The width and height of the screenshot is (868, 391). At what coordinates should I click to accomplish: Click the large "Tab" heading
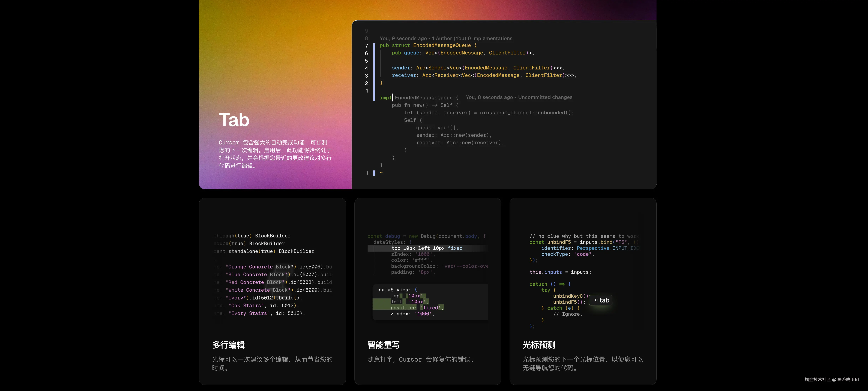[234, 120]
